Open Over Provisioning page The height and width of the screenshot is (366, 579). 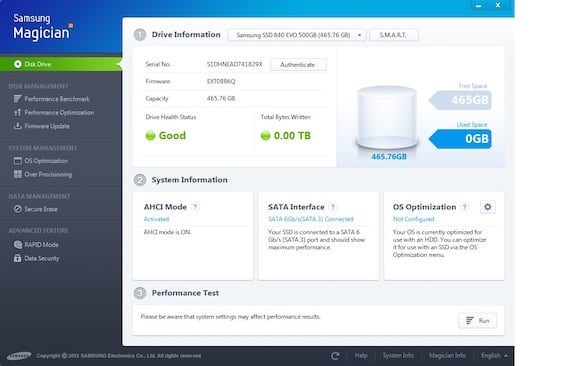48,174
